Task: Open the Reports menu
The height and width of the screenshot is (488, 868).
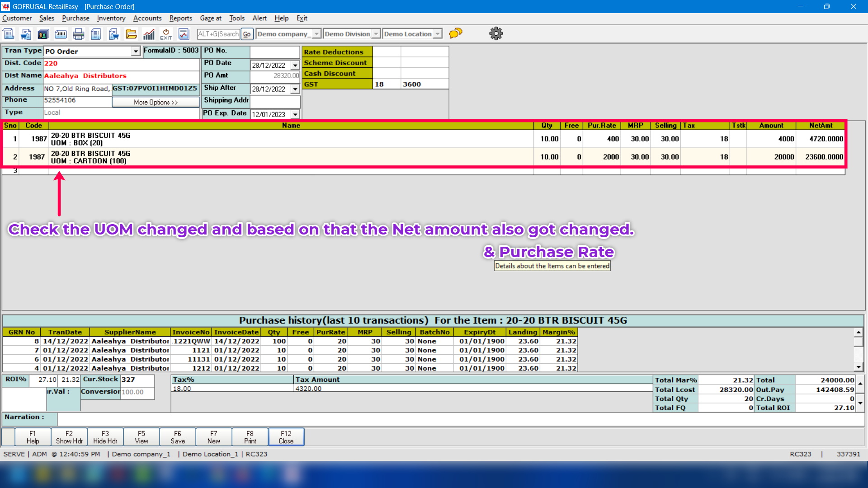Action: (x=180, y=18)
